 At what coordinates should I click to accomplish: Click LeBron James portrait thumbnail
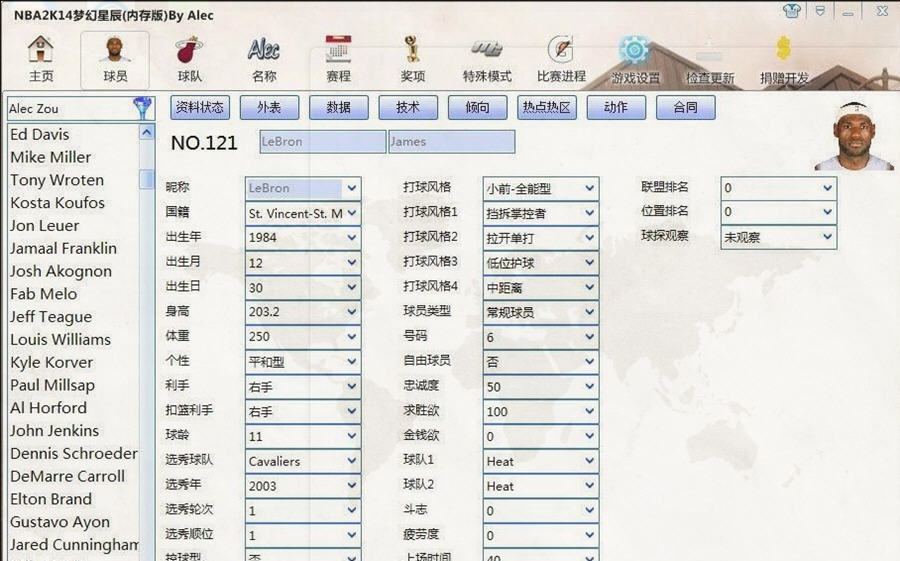854,136
